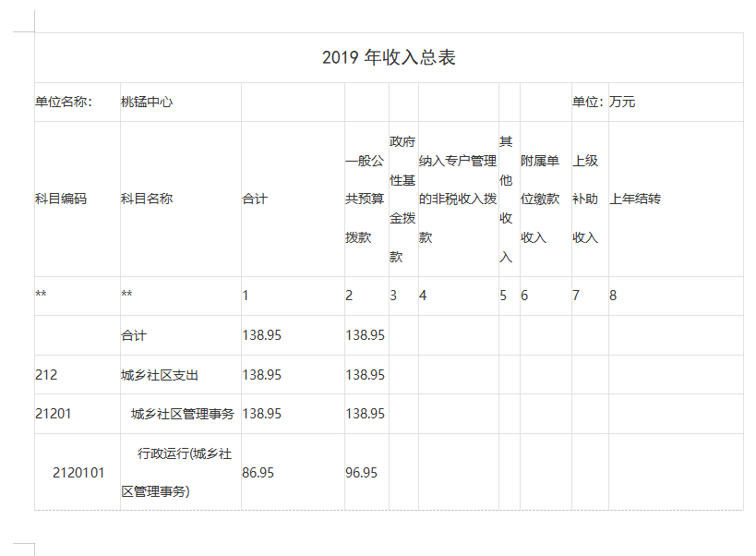Click the "纳入专户管理的非税收入拨款" header cell
Viewport: 756px width, 556px height.
(x=458, y=199)
